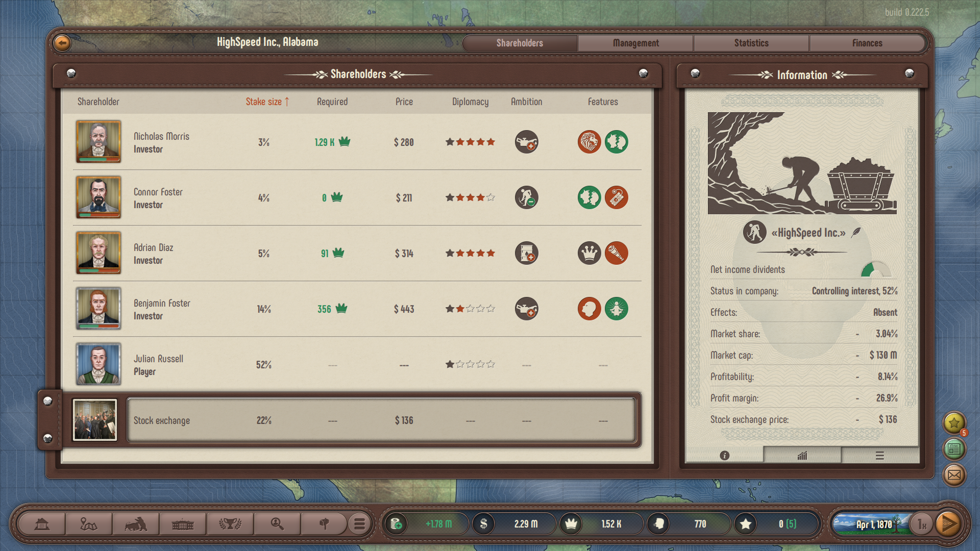Open the map view icon
Screen dimensions: 980x551
(x=88, y=524)
